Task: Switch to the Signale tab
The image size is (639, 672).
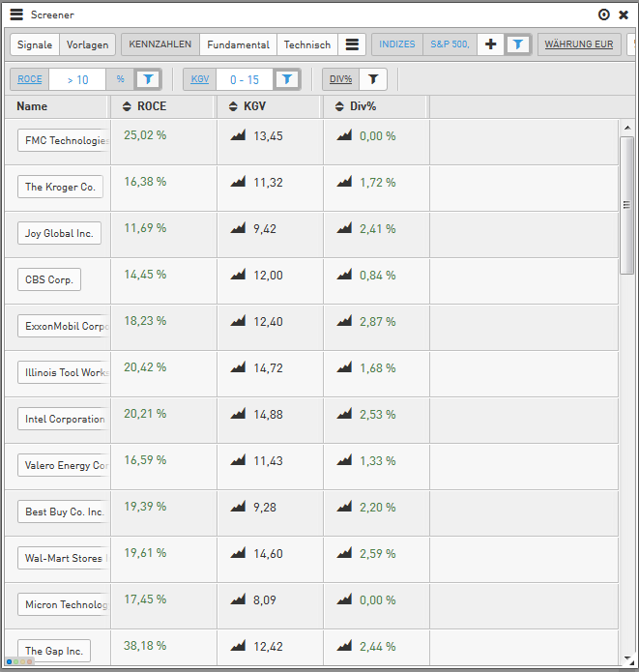Action: click(35, 44)
